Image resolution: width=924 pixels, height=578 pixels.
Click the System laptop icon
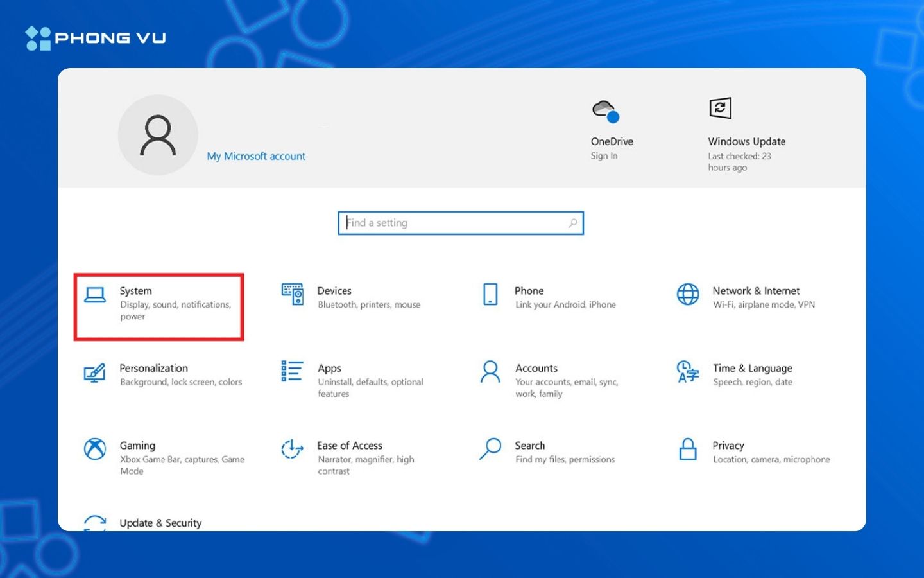coord(95,295)
